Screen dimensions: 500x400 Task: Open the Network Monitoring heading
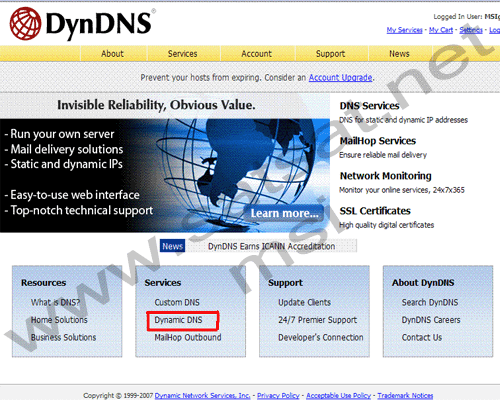click(x=385, y=176)
